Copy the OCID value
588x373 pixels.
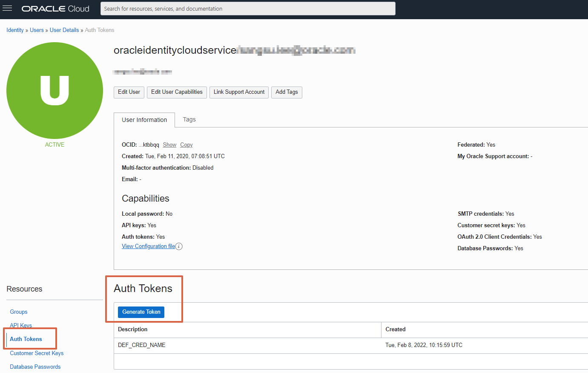point(186,145)
